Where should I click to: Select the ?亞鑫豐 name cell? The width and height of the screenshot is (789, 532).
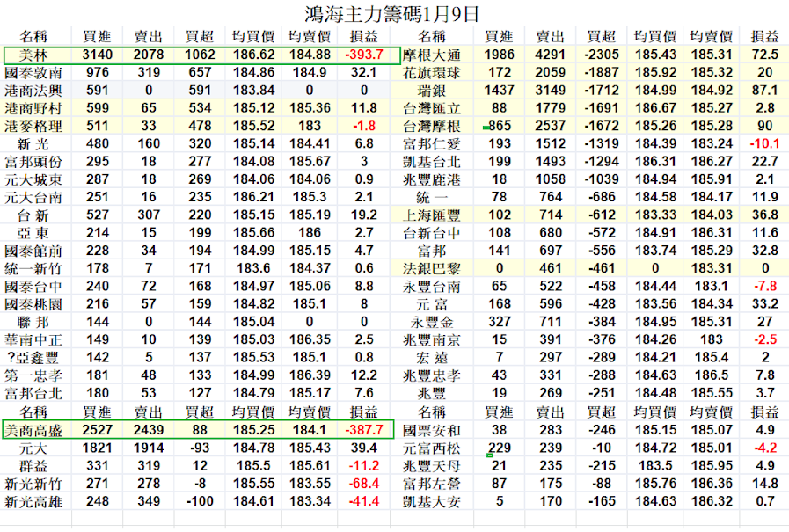(33, 358)
